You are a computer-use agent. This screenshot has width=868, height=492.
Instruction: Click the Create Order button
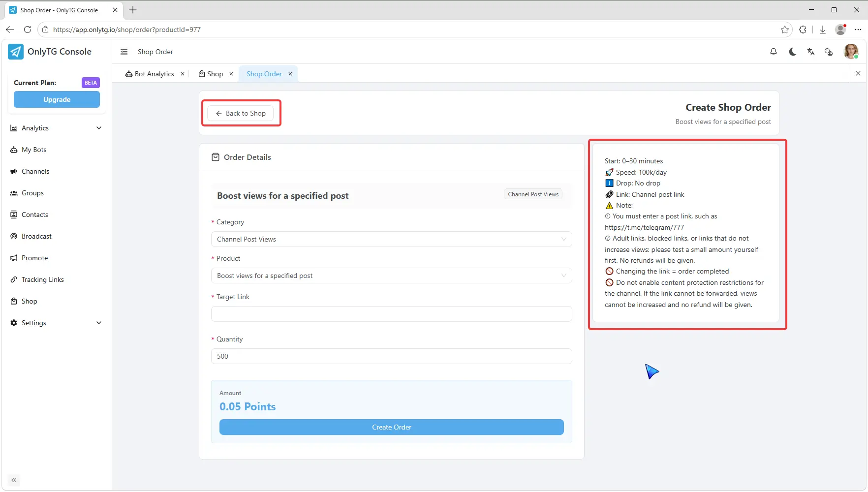(392, 427)
